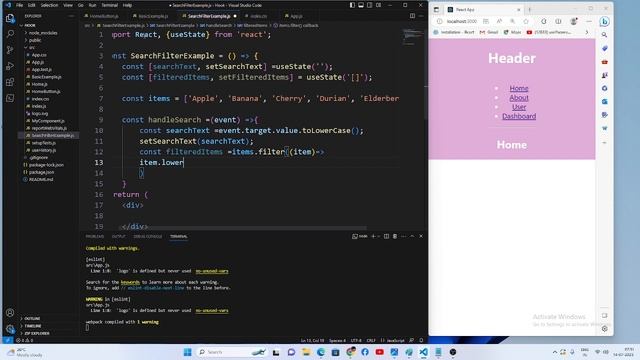Click the split editor icon
The height and width of the screenshot is (360, 640).
point(412,16)
